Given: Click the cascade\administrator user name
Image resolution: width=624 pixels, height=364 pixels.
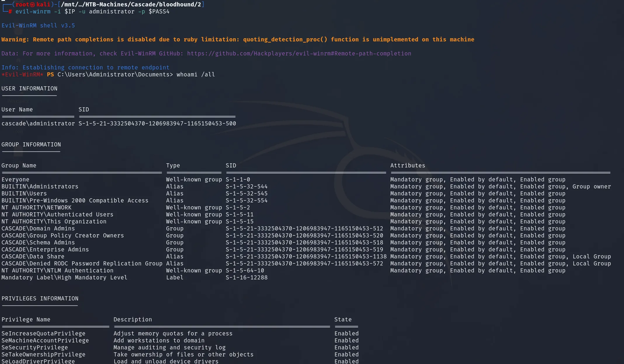Looking at the screenshot, I should click(x=38, y=123).
